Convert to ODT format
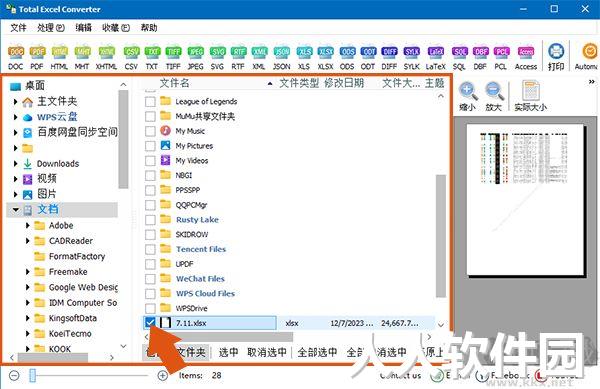This screenshot has width=600, height=389. pyautogui.click(x=368, y=57)
